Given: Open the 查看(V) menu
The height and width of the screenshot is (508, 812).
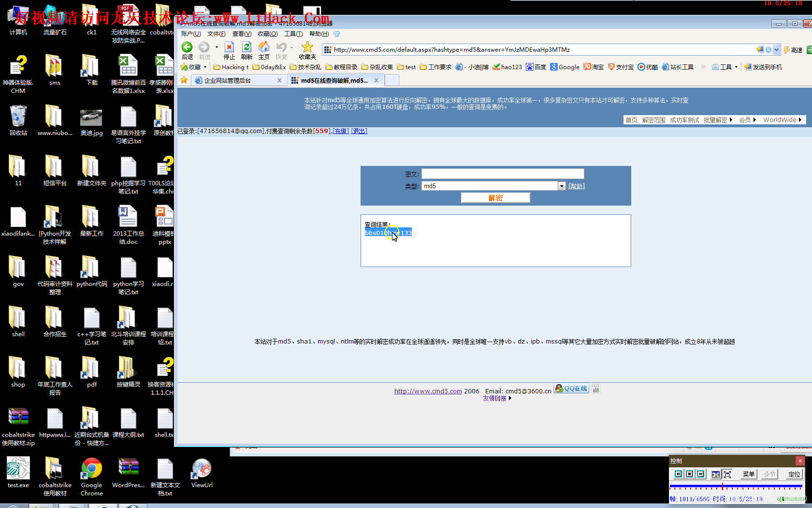Looking at the screenshot, I should (242, 34).
